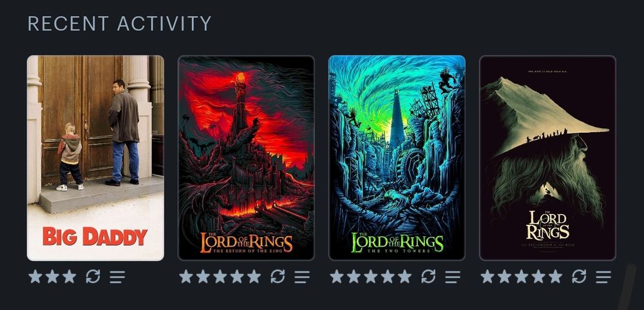Open review icon under Return of the King
The image size is (644, 310).
302,276
